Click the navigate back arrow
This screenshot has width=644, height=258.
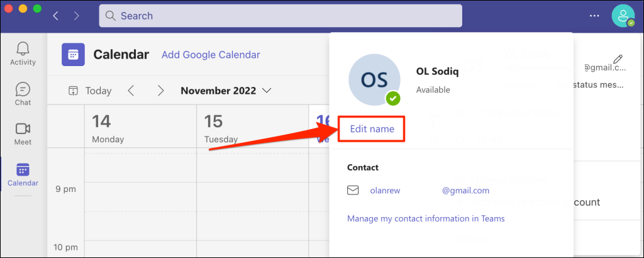pos(55,15)
